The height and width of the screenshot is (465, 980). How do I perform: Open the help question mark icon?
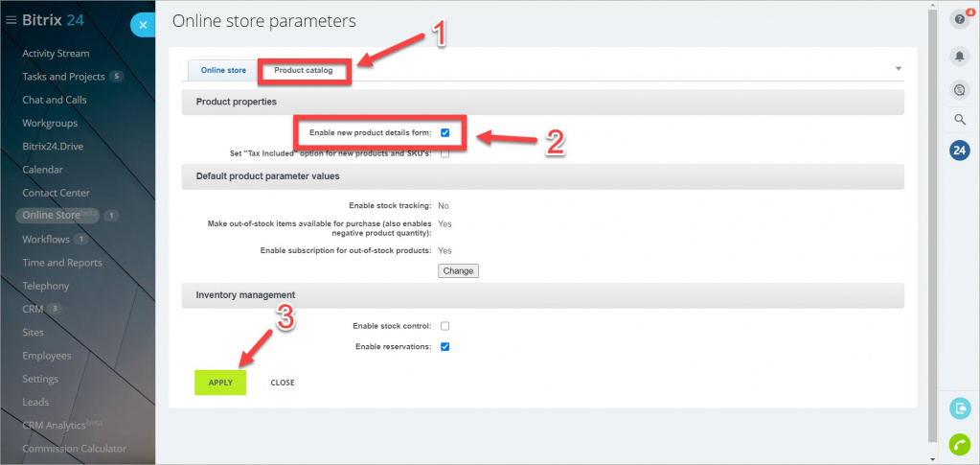tap(959, 19)
